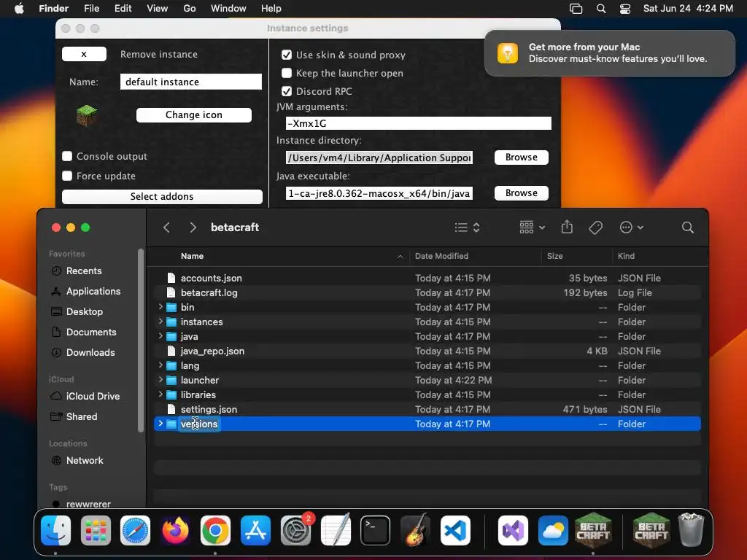This screenshot has width=747, height=560.
Task: Expand the versions folder
Action: click(x=160, y=424)
